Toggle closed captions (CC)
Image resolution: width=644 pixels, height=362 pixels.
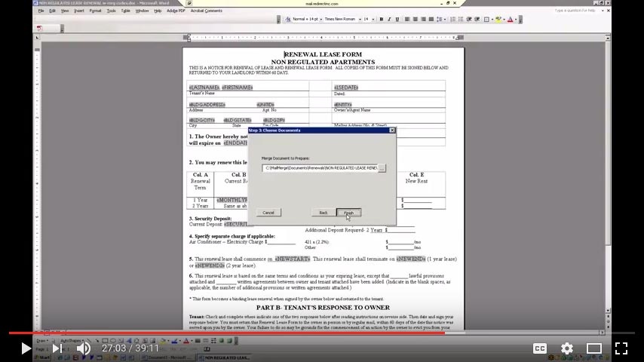tap(540, 348)
